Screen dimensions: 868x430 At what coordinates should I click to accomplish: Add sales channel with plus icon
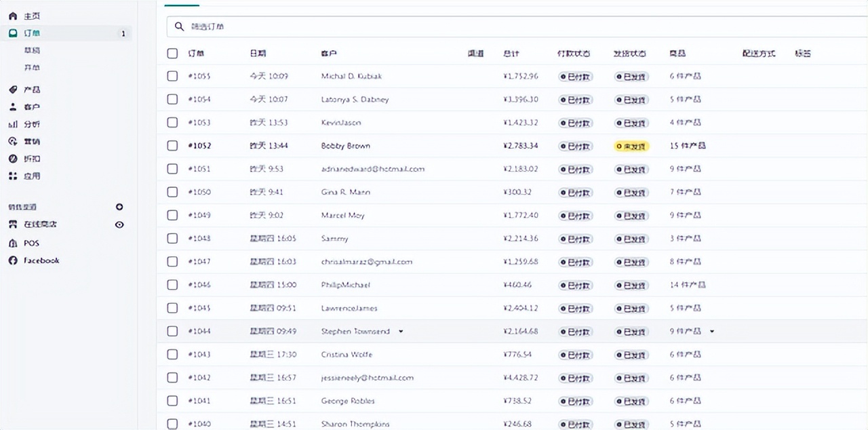coord(119,207)
